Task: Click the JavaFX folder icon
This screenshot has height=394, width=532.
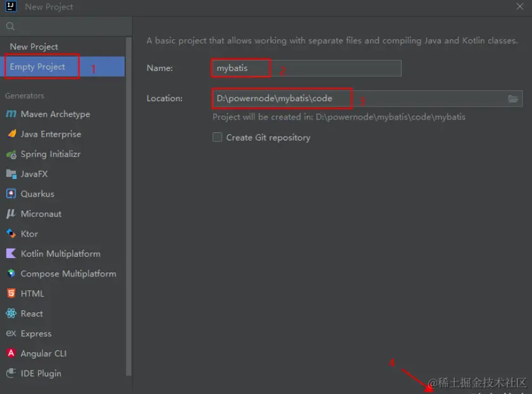Action: (x=11, y=174)
